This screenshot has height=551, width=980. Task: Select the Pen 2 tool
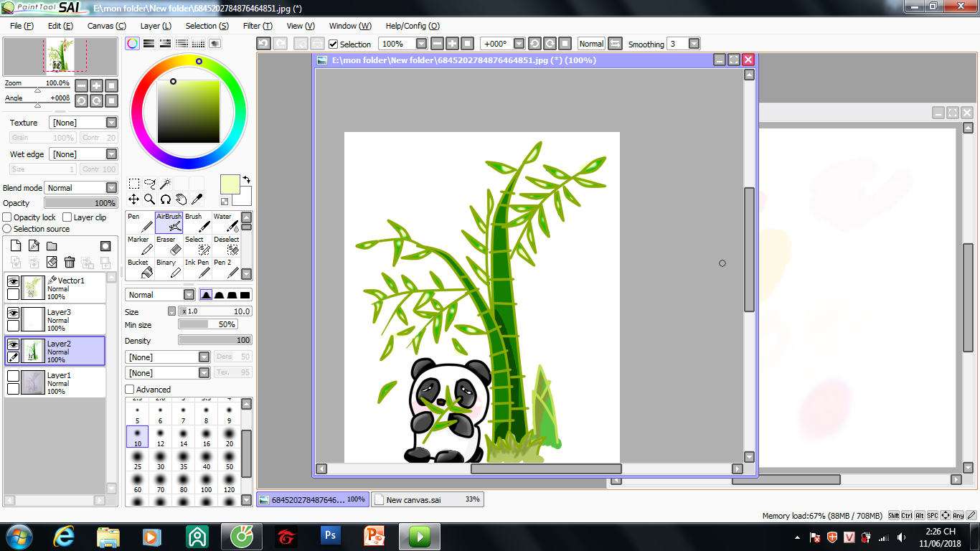coord(226,268)
